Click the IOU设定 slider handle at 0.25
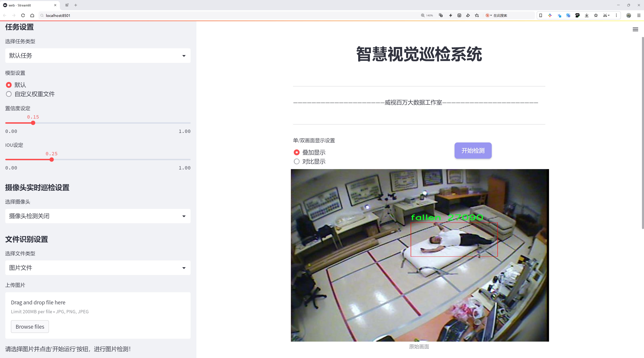Image resolution: width=644 pixels, height=358 pixels. 51,160
